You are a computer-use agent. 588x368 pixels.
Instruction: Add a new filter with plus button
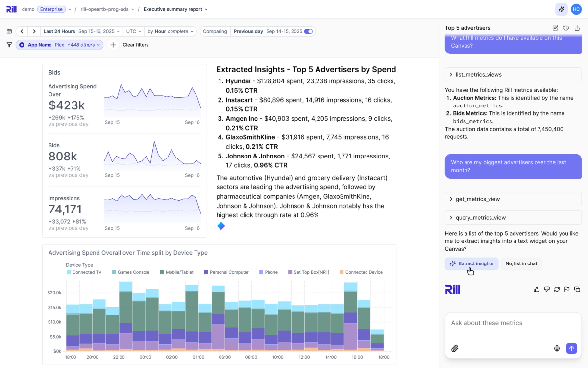point(113,45)
